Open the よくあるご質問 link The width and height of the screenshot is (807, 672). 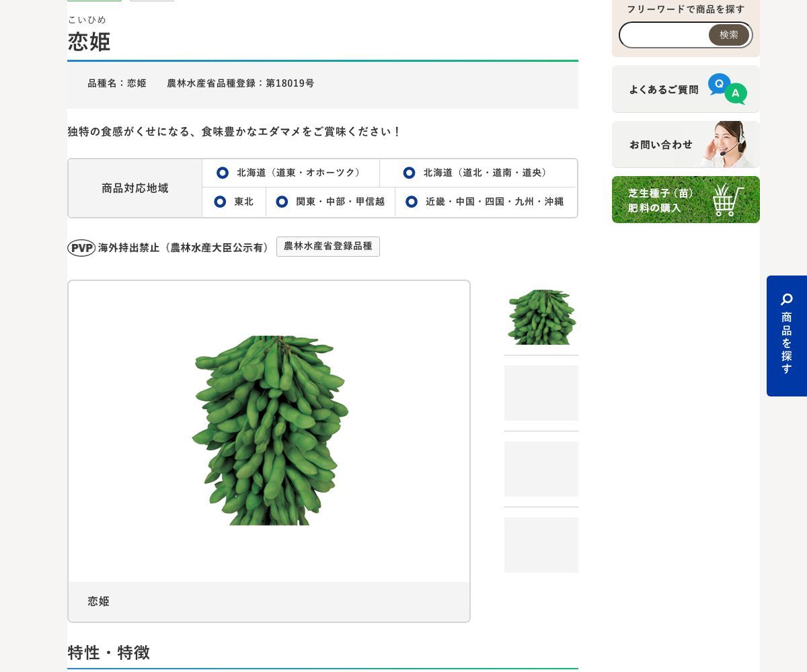[686, 89]
